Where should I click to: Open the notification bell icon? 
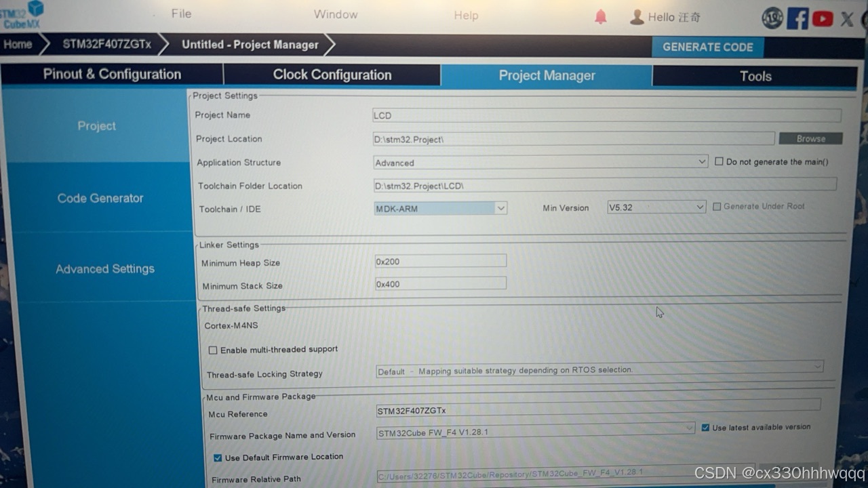[601, 17]
